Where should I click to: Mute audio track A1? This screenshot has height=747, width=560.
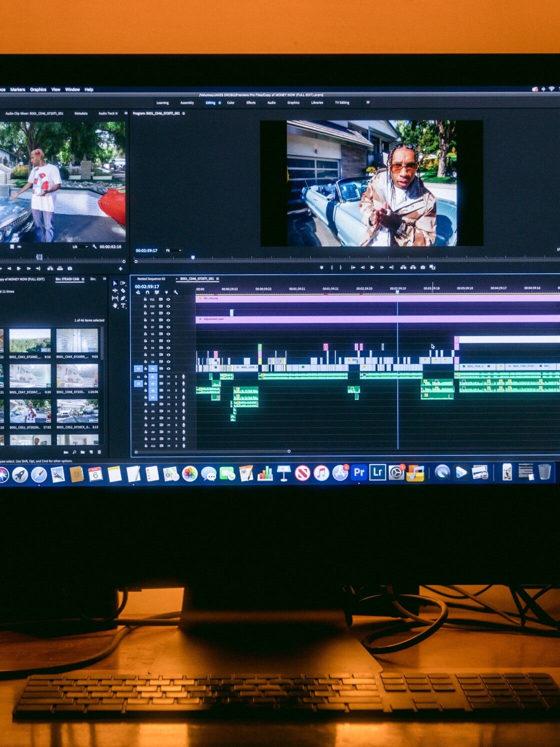tap(168, 376)
